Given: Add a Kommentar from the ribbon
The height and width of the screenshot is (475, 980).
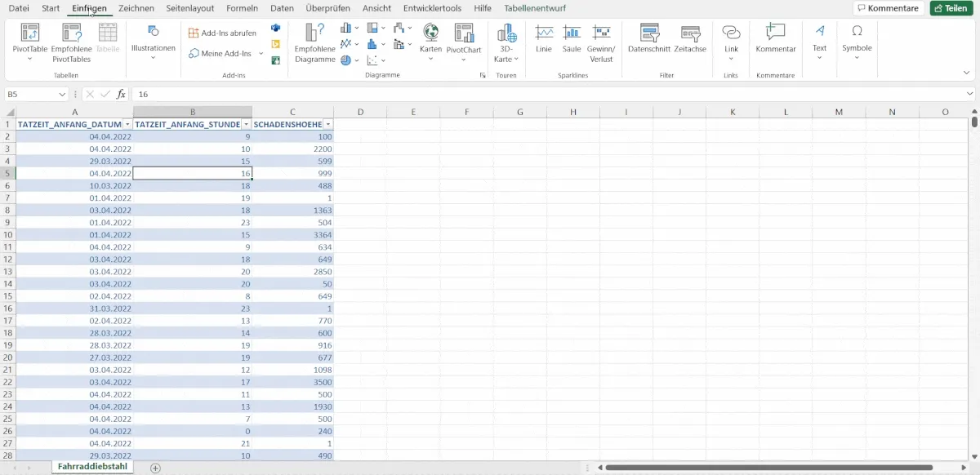Looking at the screenshot, I should 776,38.
